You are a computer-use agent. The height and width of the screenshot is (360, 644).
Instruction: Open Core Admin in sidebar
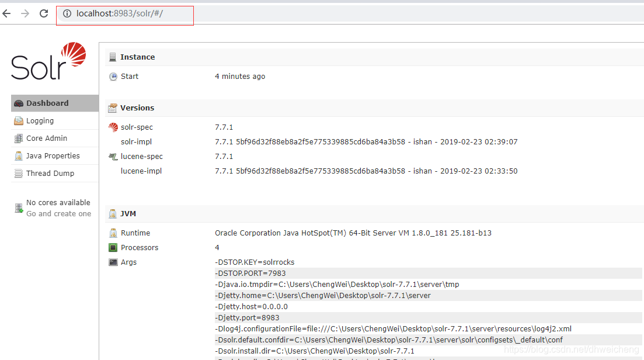coord(55,139)
